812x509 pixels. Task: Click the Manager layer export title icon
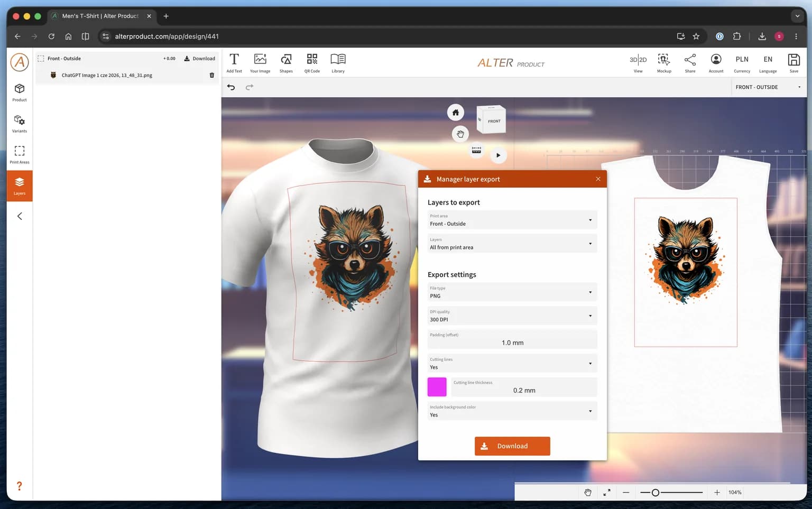coord(427,179)
